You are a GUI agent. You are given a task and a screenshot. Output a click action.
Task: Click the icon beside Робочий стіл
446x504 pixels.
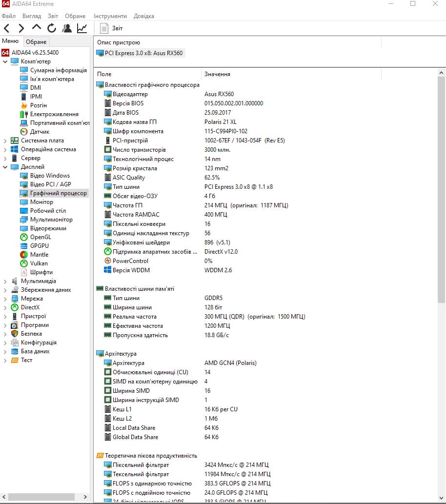coord(24,211)
